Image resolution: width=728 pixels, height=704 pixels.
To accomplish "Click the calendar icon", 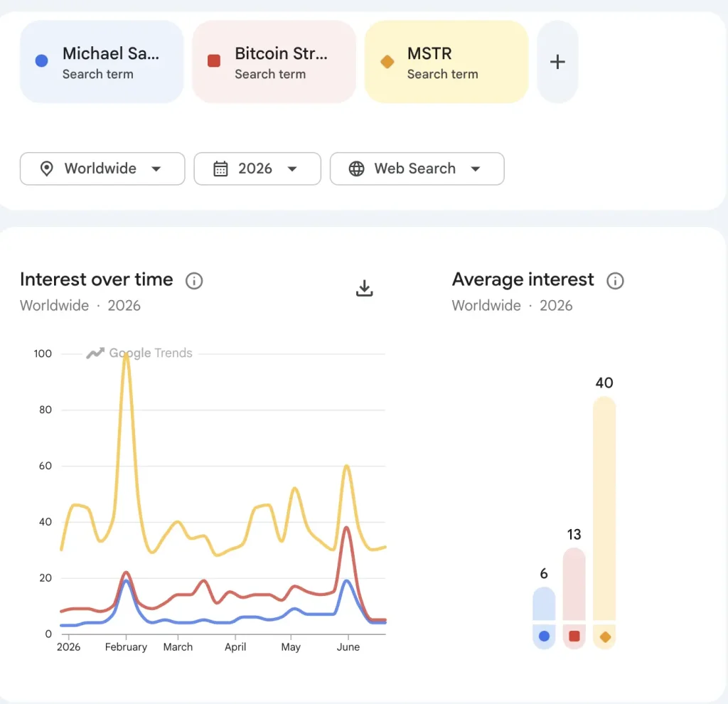I will click(x=220, y=169).
